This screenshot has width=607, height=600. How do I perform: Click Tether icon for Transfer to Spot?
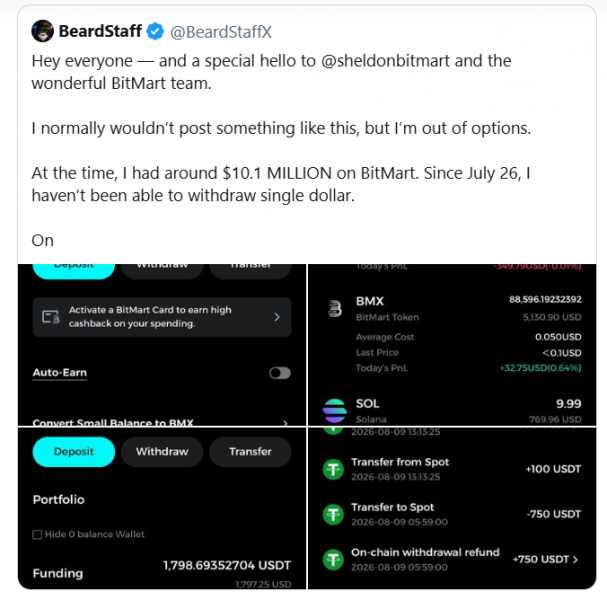[333, 514]
